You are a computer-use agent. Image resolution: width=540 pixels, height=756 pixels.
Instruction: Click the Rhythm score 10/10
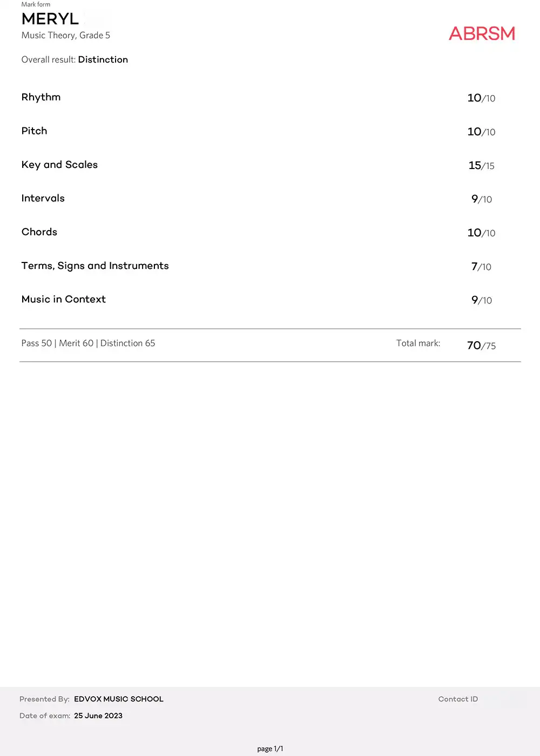[481, 98]
